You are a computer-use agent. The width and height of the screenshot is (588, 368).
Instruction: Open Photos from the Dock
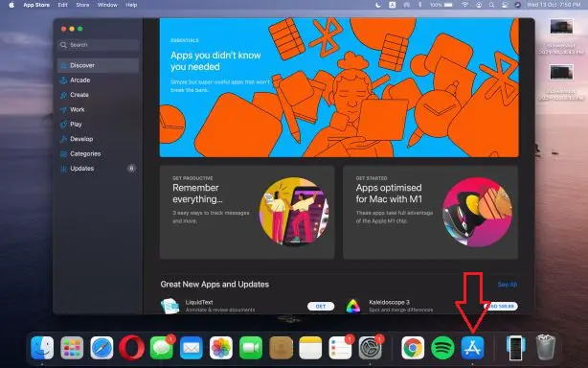tap(221, 348)
